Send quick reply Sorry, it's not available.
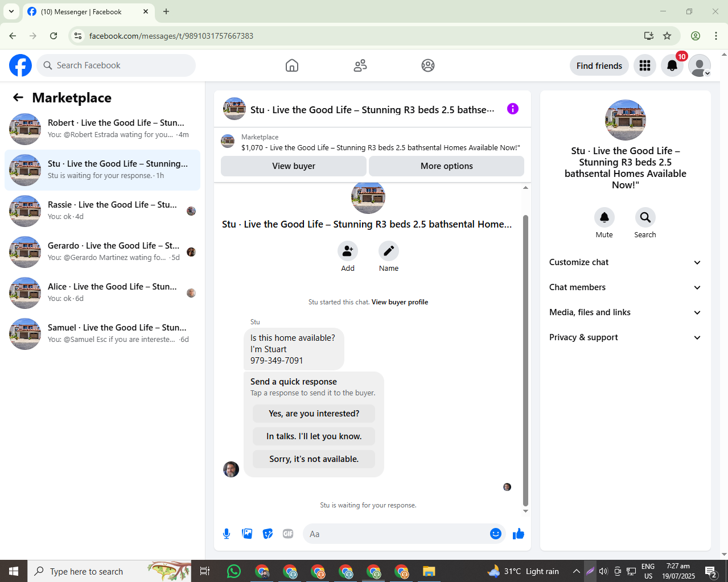Screen dimensions: 728x582 (x=314, y=459)
